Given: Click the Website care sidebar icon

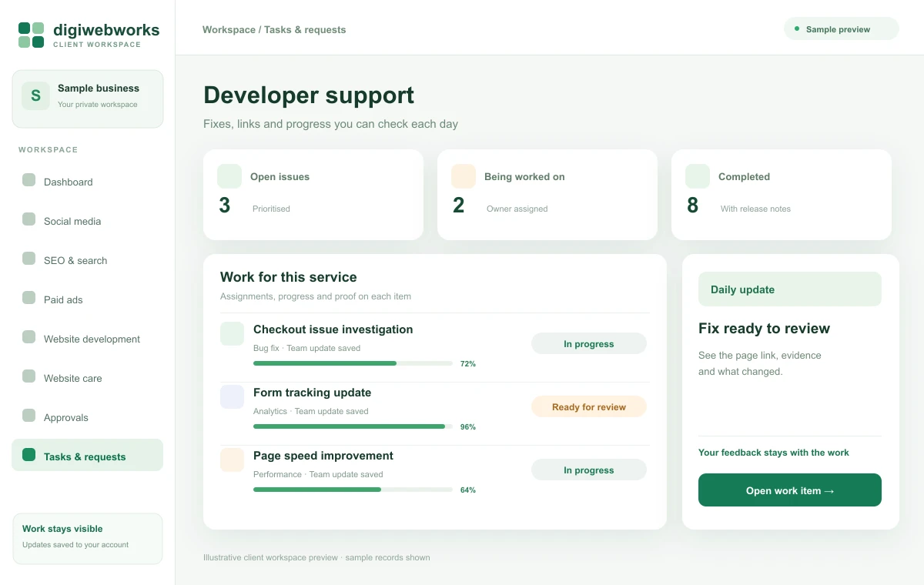Looking at the screenshot, I should point(28,376).
